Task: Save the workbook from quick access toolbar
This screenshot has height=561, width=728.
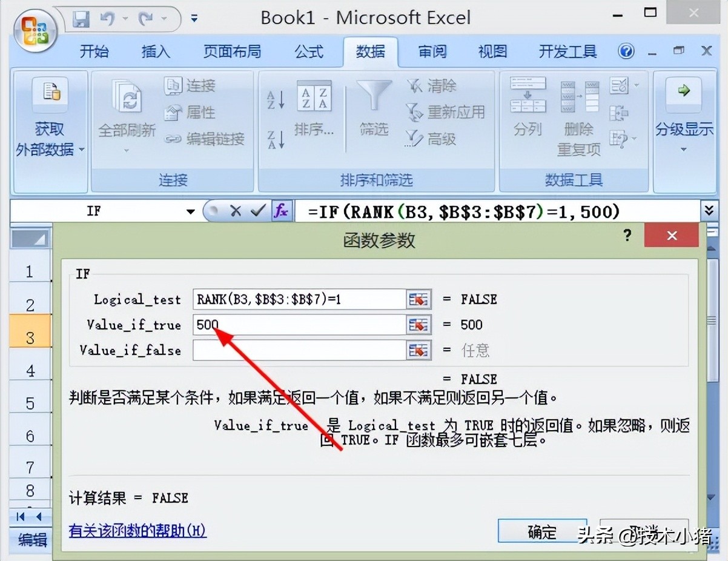Action: point(81,19)
